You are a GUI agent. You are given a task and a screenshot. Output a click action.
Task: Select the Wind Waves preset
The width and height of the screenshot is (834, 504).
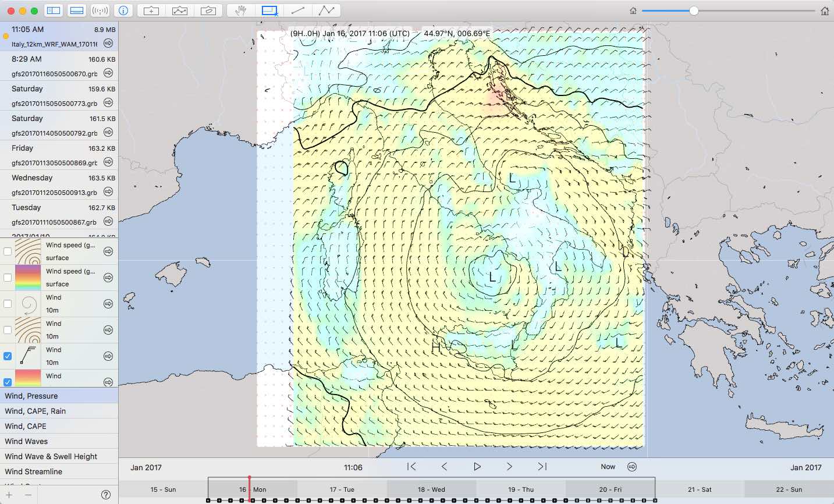pyautogui.click(x=59, y=441)
